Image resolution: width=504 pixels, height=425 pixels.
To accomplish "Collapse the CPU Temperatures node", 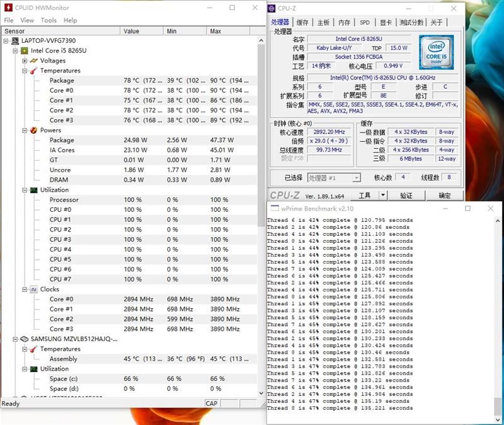I will pyautogui.click(x=25, y=71).
